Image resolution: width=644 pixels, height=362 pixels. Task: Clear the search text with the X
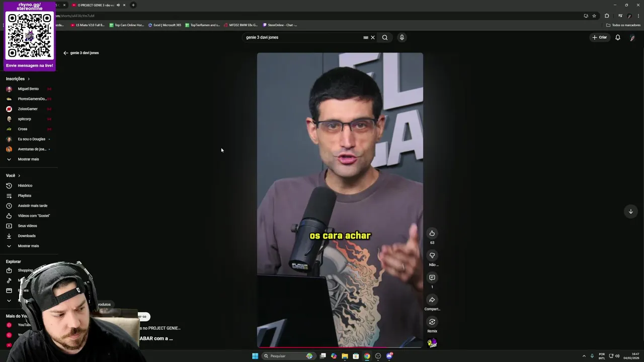pyautogui.click(x=373, y=37)
